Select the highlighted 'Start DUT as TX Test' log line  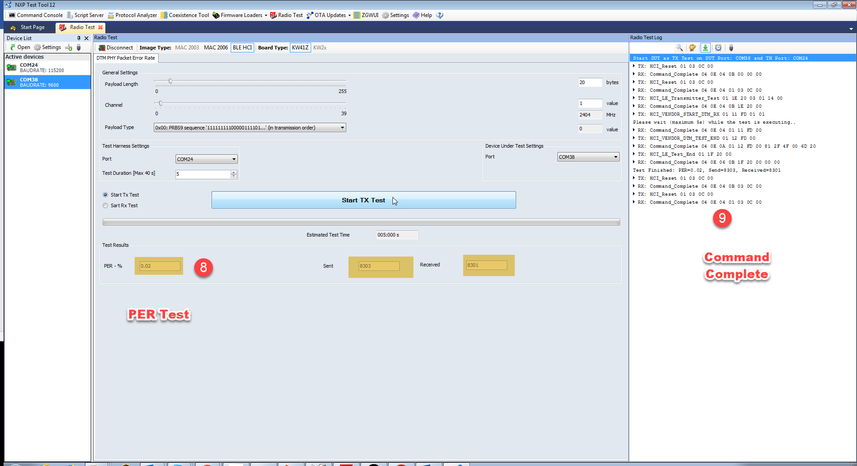click(x=742, y=58)
